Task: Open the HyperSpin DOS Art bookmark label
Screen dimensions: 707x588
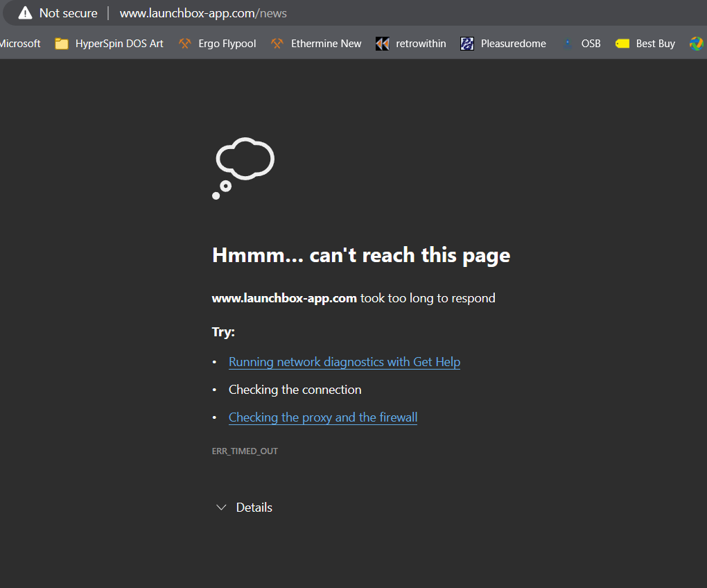Action: tap(119, 44)
